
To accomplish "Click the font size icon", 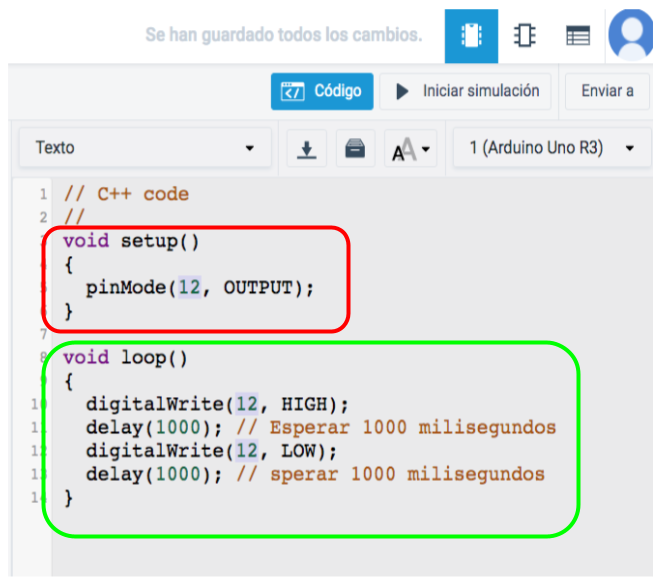I will pyautogui.click(x=410, y=150).
